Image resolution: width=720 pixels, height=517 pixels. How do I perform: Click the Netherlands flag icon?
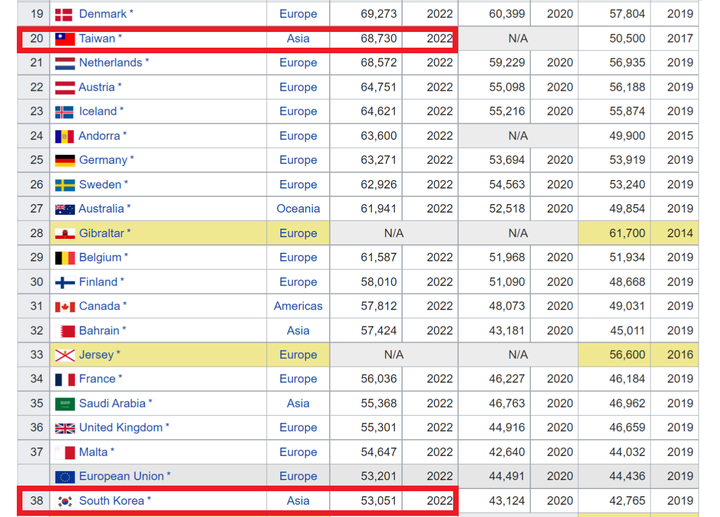click(65, 63)
